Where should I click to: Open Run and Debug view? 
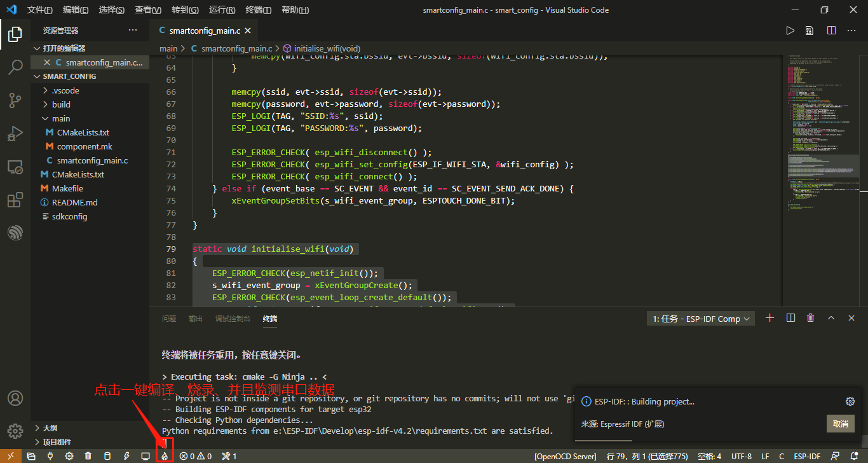(x=15, y=134)
